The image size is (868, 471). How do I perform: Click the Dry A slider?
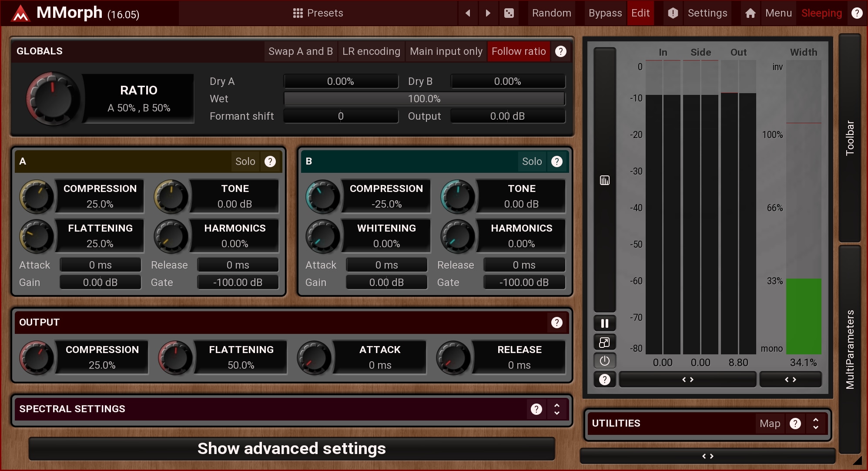(341, 81)
